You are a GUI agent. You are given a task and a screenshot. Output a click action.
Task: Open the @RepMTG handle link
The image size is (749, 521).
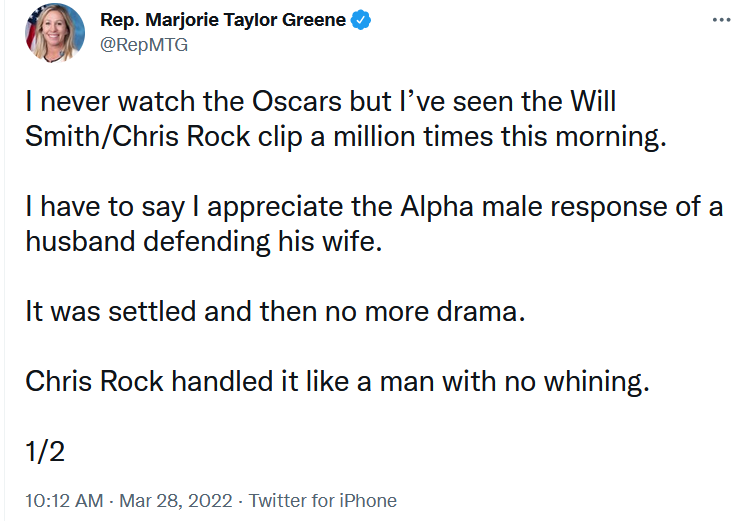click(144, 45)
